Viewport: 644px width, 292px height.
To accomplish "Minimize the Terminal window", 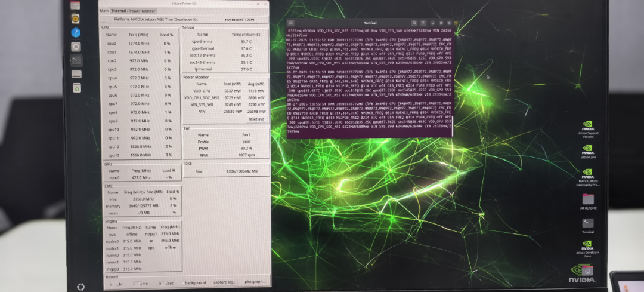I will [432, 23].
